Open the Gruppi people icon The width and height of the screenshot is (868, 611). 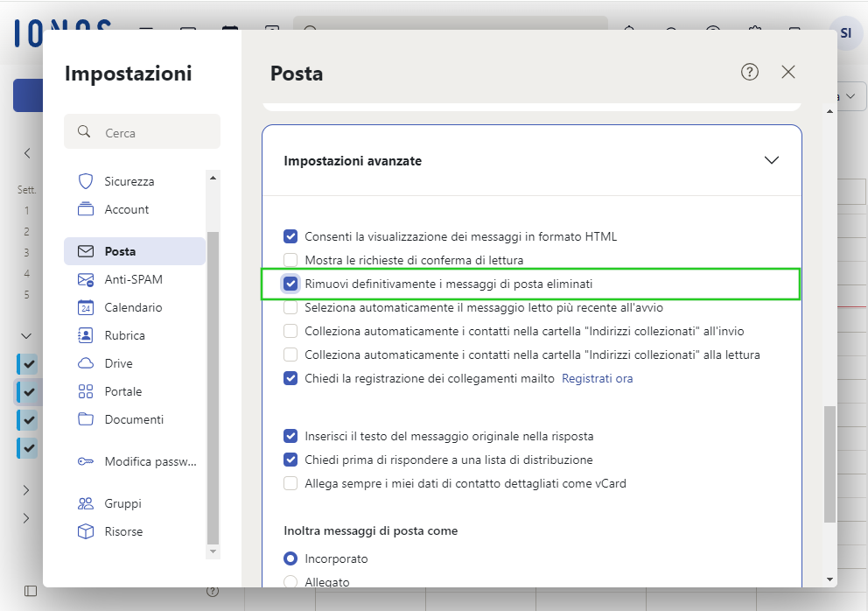(x=86, y=503)
